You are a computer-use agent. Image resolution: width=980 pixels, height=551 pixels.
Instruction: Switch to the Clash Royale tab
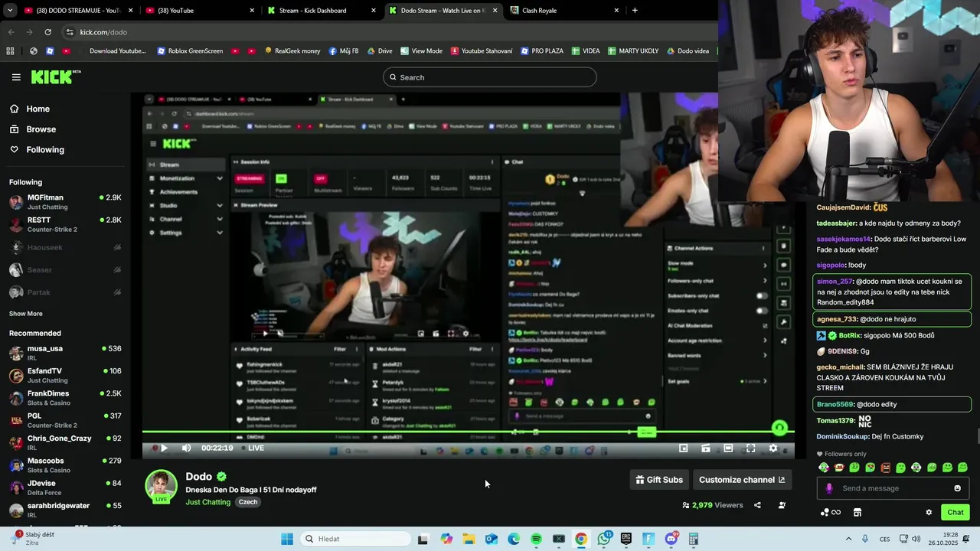[x=564, y=11]
